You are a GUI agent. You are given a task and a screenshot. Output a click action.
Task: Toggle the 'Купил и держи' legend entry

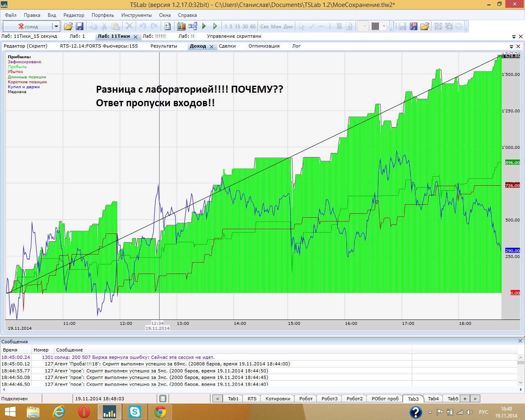tap(24, 87)
